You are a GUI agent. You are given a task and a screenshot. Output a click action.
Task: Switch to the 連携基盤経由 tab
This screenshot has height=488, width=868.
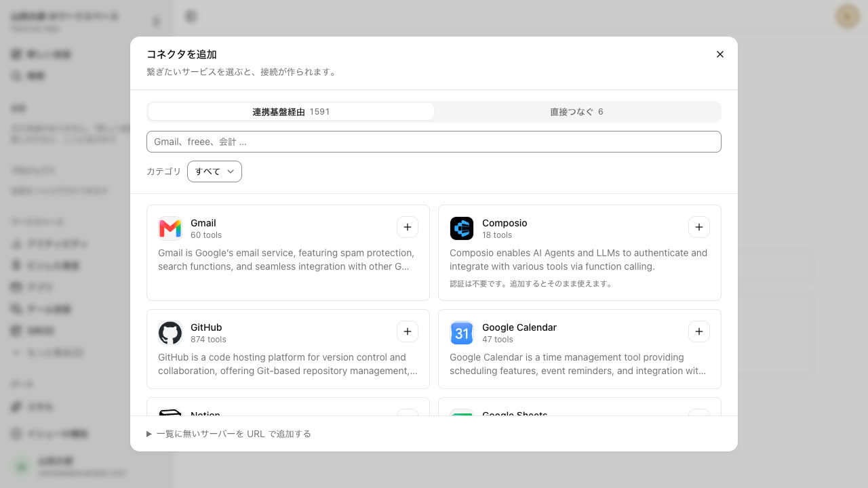tap(291, 112)
